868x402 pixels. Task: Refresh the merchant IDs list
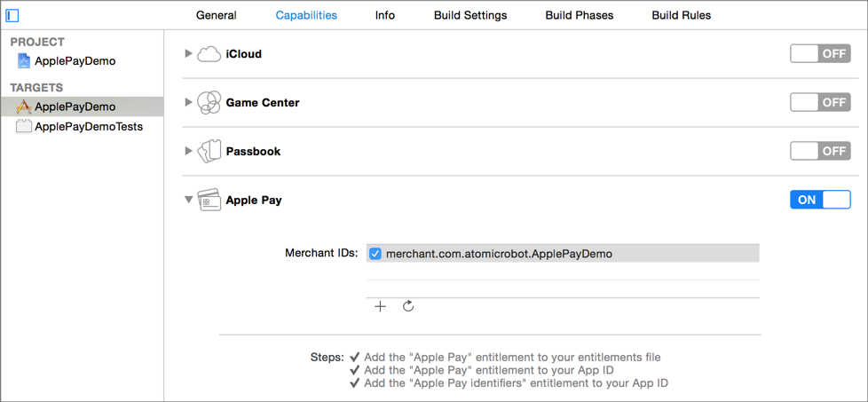pos(408,306)
